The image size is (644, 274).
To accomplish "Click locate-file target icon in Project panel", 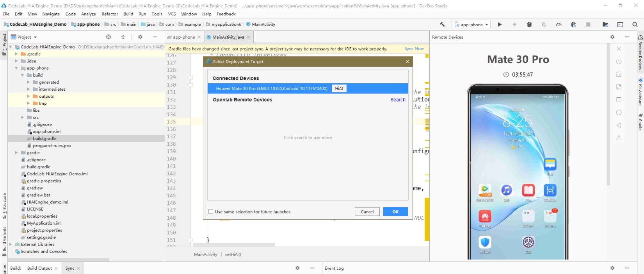I will 109,37.
